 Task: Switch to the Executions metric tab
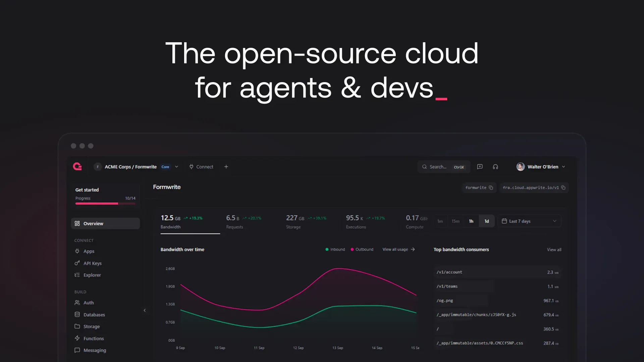click(x=366, y=222)
